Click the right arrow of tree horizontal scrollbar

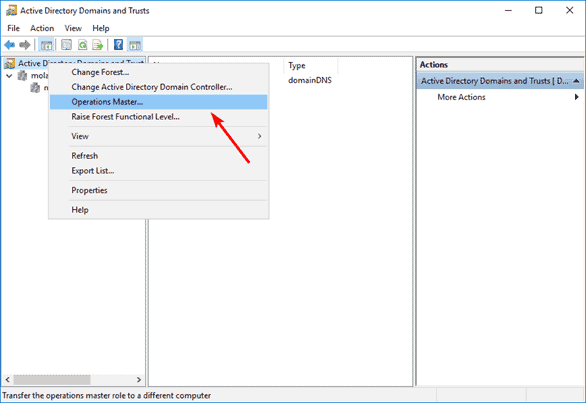pos(139,379)
